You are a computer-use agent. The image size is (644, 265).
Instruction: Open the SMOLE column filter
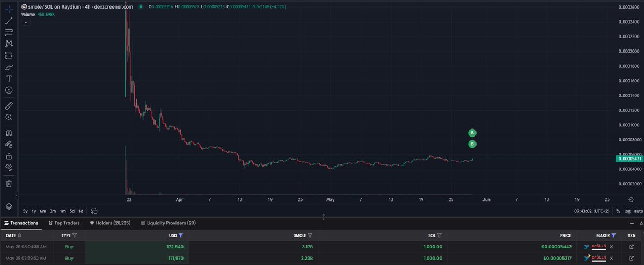(x=310, y=235)
